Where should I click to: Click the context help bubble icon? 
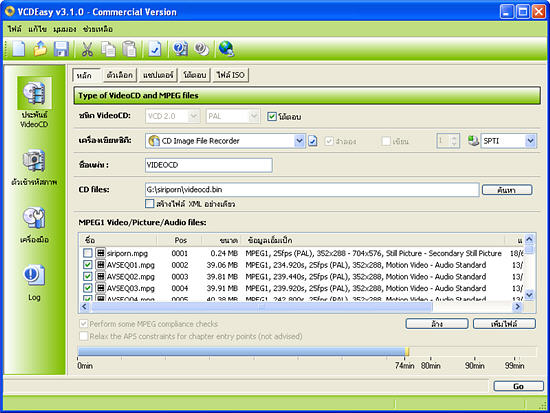(202, 48)
